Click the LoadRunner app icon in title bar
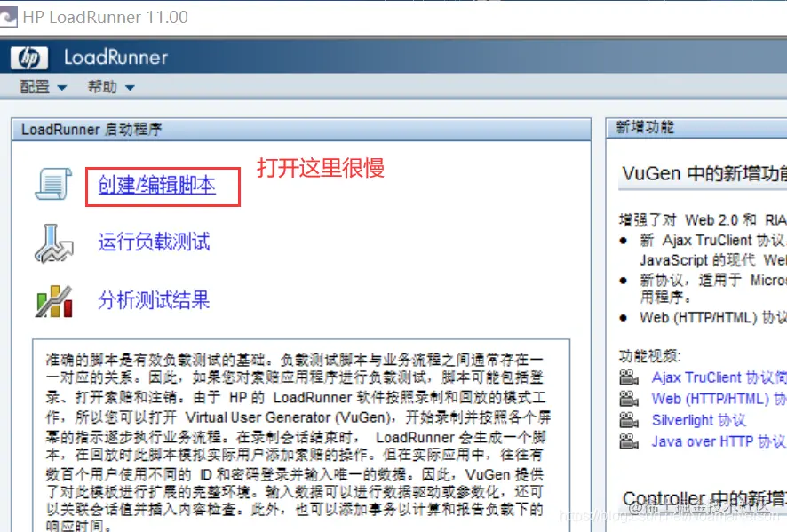The image size is (787, 532). [8, 17]
